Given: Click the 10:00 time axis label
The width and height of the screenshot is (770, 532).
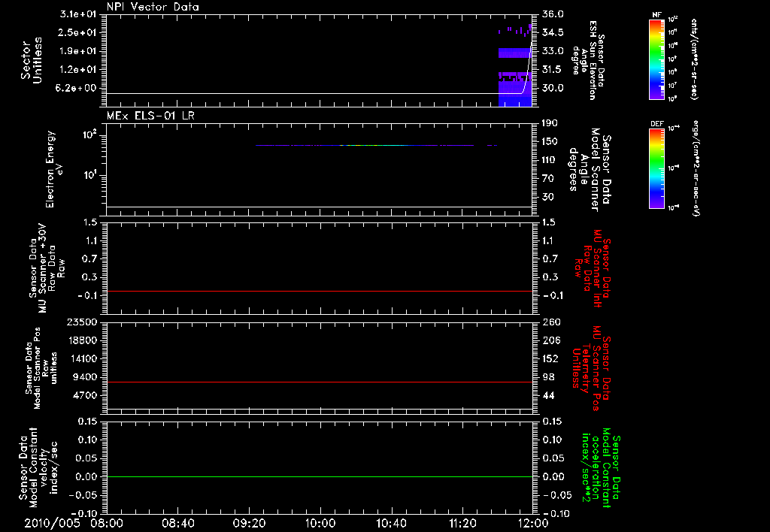Looking at the screenshot, I should coord(320,523).
